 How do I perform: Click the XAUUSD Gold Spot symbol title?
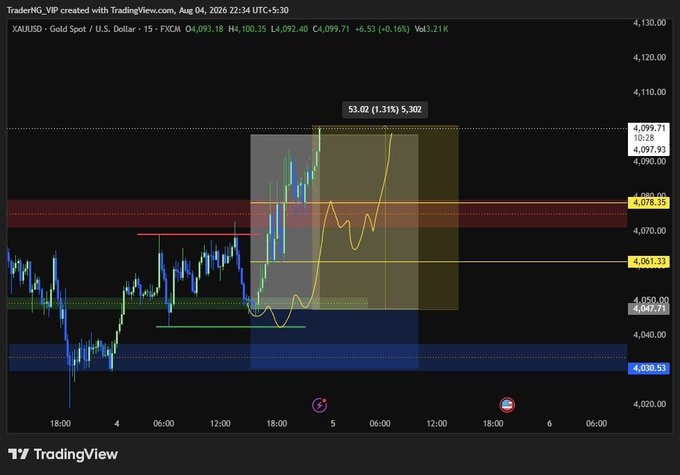coord(96,29)
